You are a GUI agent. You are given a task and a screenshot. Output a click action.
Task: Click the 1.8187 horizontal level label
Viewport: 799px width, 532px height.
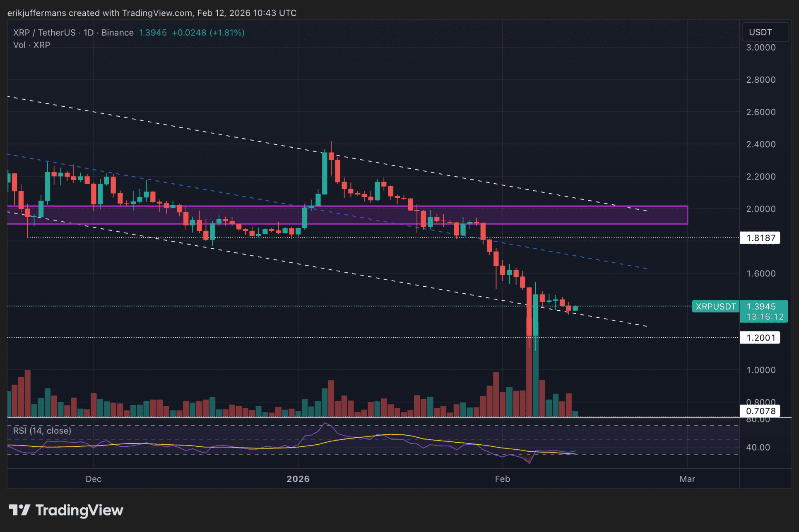(x=760, y=238)
